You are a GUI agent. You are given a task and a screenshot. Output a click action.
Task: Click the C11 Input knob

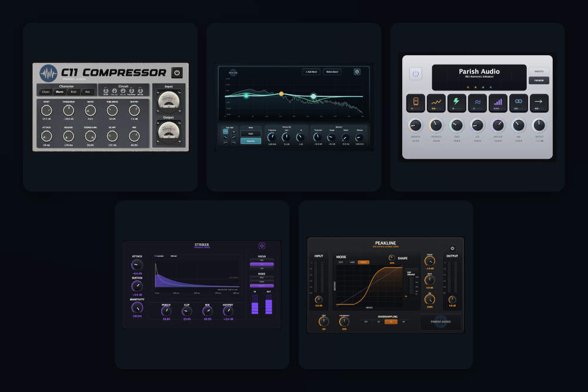point(46,110)
